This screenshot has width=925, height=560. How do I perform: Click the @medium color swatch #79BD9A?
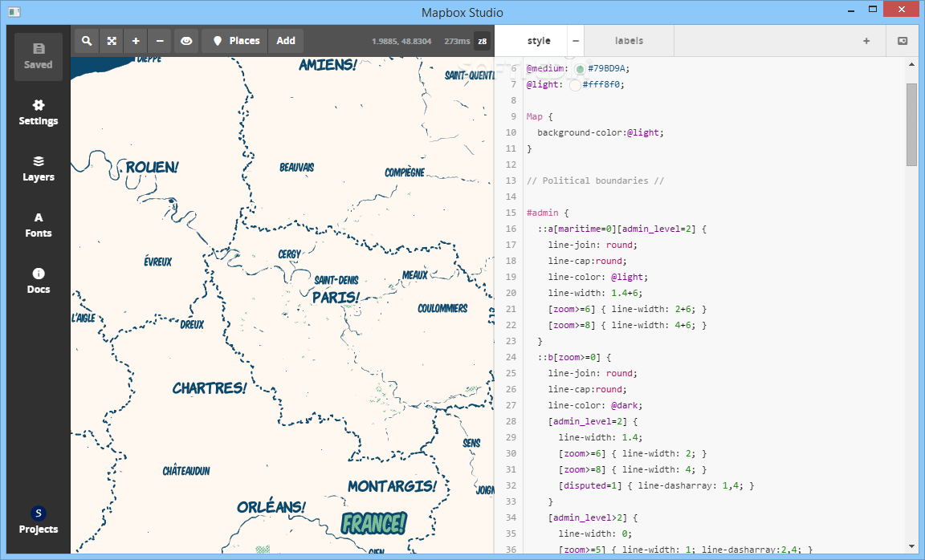pos(580,69)
